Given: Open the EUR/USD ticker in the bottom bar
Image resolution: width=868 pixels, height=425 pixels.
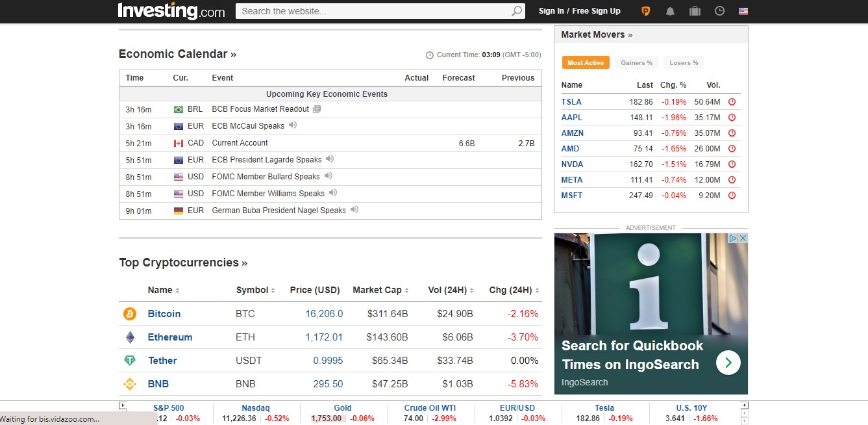Looking at the screenshot, I should tap(517, 408).
